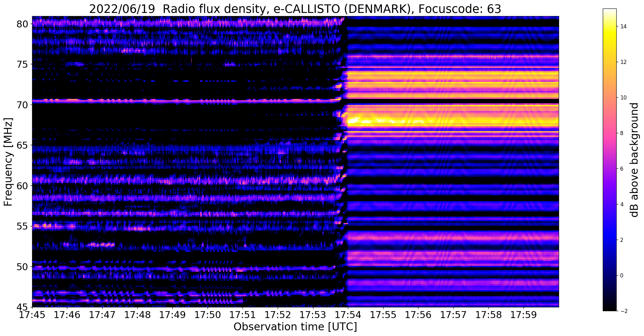Click the 80 MHz frequency tick label
The width and height of the screenshot is (644, 336).
[x=23, y=24]
